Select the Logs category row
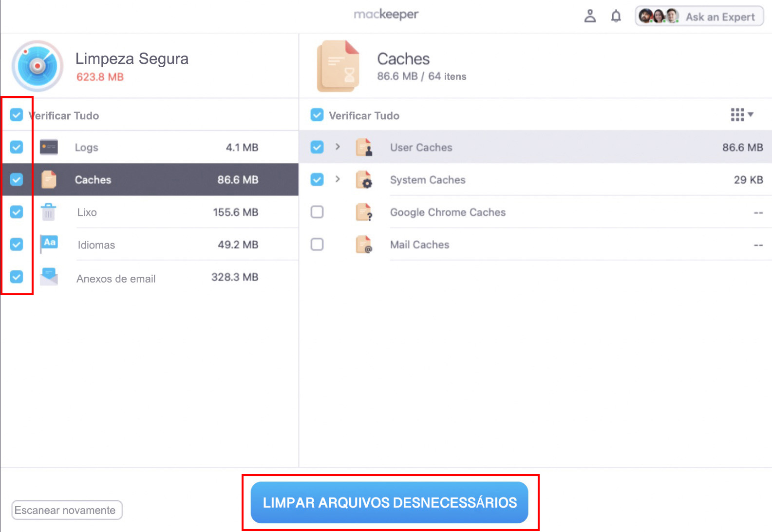The width and height of the screenshot is (772, 532). [x=150, y=147]
